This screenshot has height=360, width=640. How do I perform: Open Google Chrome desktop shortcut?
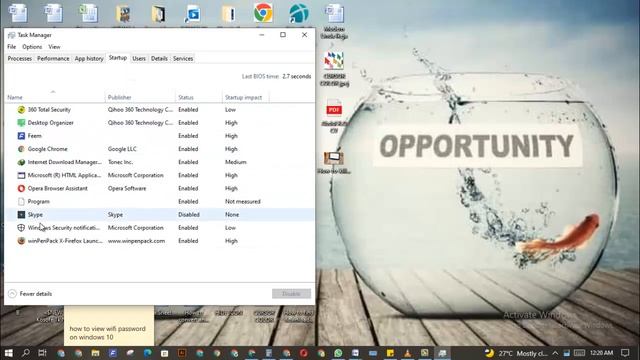(x=263, y=13)
